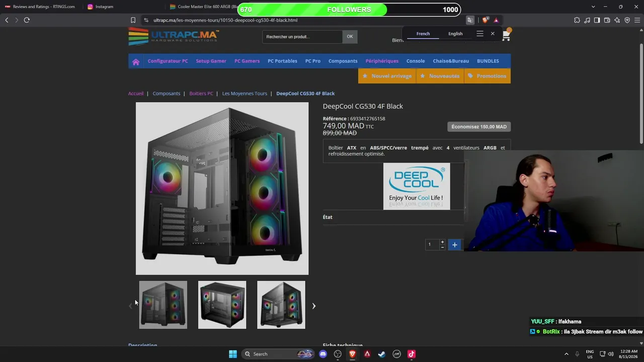Open the Console menu
Image resolution: width=644 pixels, height=362 pixels.
pyautogui.click(x=416, y=61)
